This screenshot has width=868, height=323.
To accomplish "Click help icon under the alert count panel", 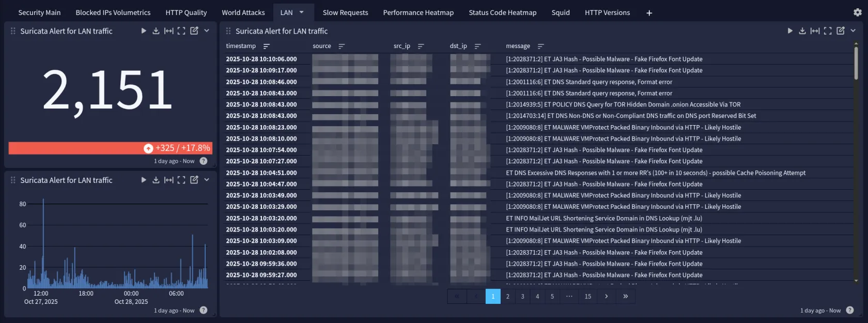I will [204, 161].
